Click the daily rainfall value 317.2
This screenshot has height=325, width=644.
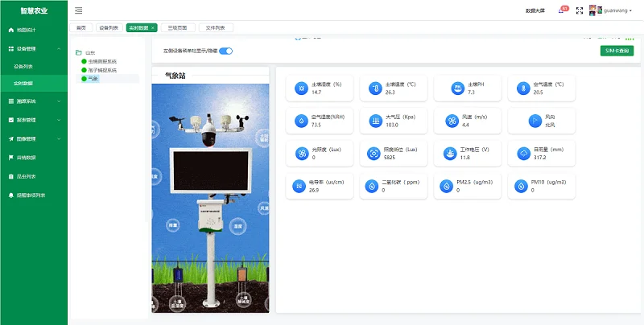539,158
